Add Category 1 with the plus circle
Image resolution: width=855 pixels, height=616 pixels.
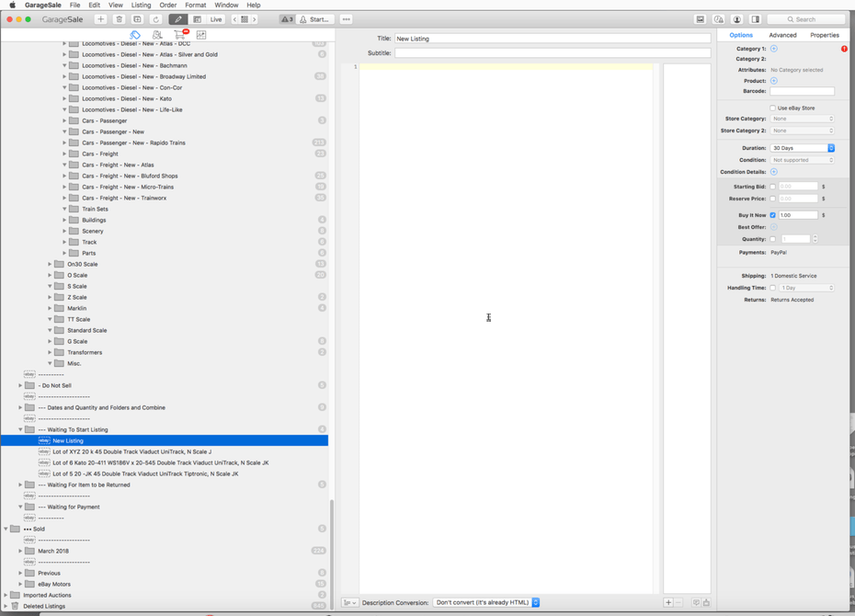tap(774, 49)
